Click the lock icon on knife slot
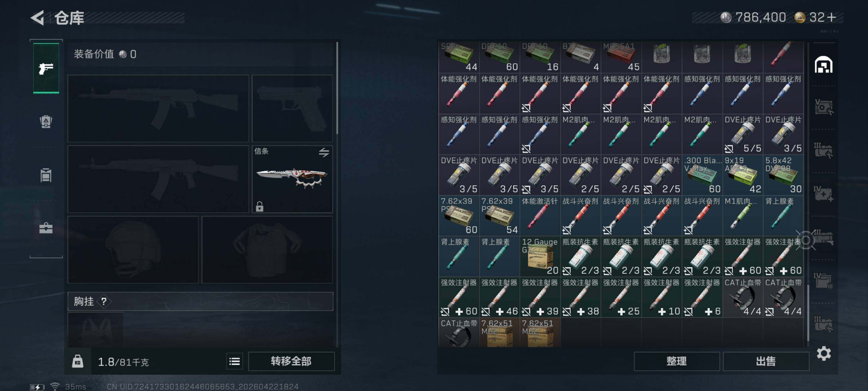 tap(259, 206)
